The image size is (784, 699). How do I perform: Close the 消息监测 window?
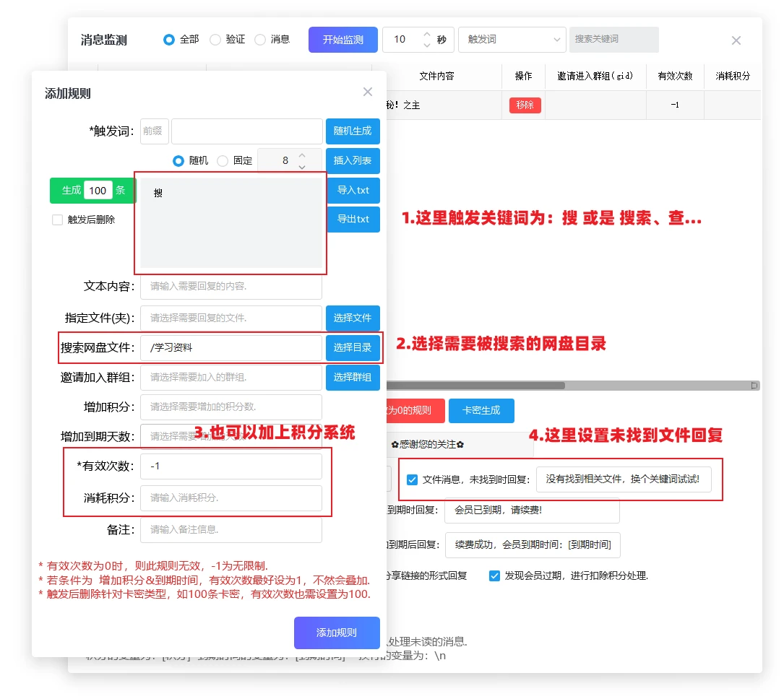point(736,40)
